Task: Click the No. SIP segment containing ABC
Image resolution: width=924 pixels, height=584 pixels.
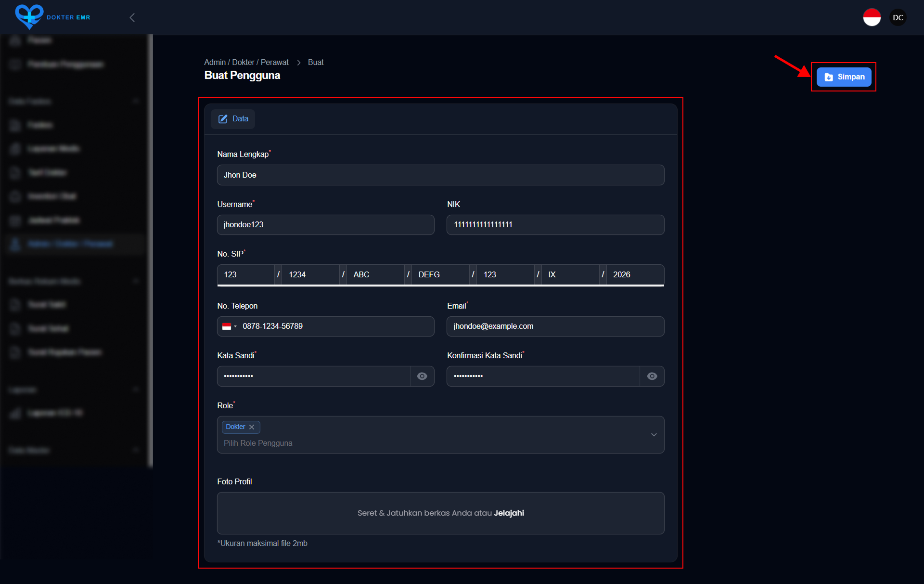Action: coord(375,274)
